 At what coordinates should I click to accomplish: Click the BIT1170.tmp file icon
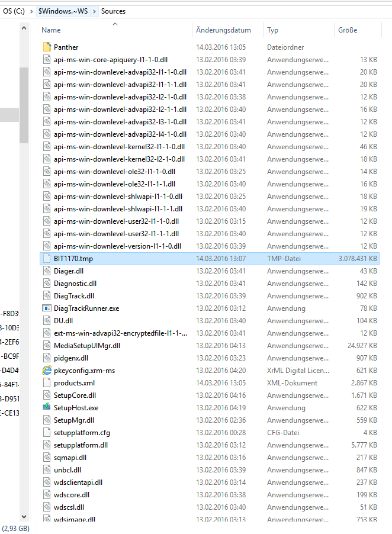[x=47, y=259]
